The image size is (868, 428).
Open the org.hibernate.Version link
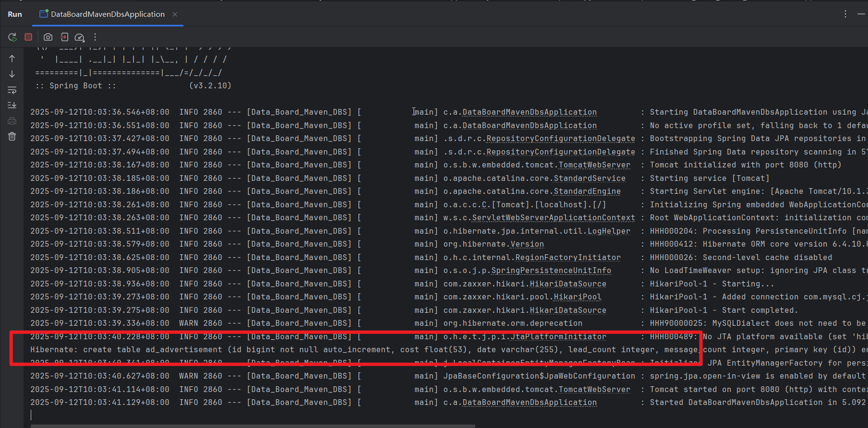(527, 244)
